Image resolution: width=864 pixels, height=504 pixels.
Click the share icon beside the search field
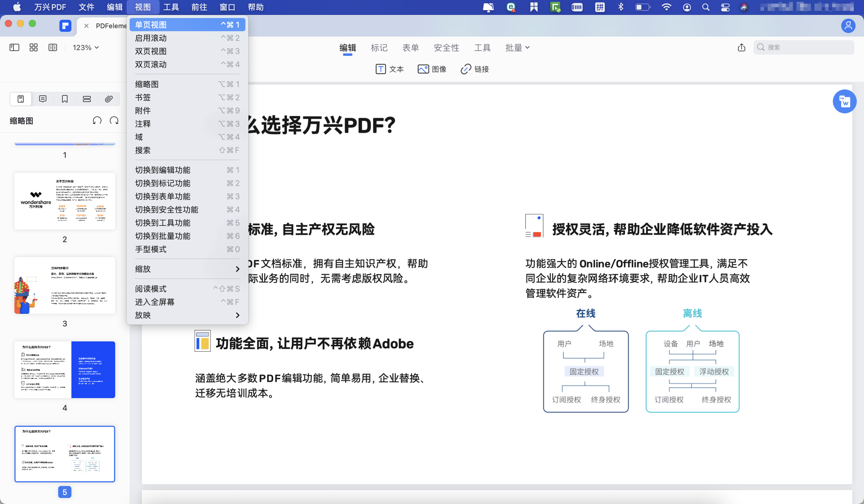point(741,47)
